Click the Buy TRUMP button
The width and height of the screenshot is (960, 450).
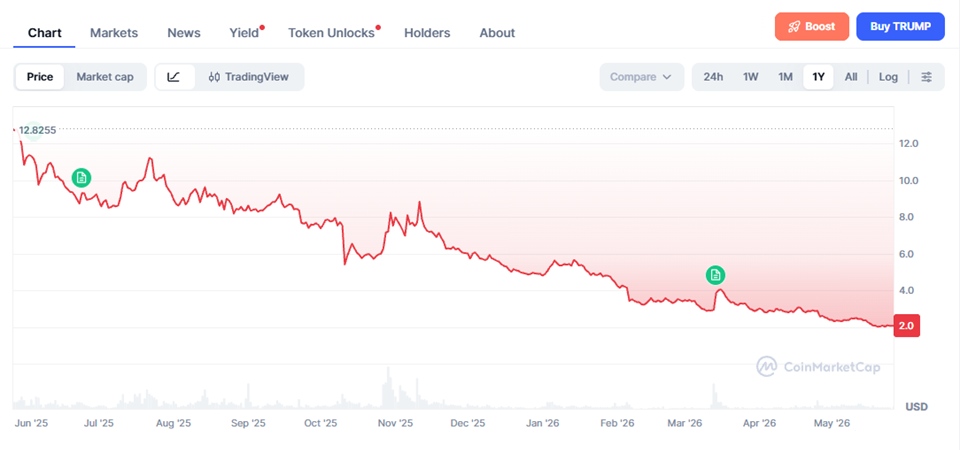(901, 26)
